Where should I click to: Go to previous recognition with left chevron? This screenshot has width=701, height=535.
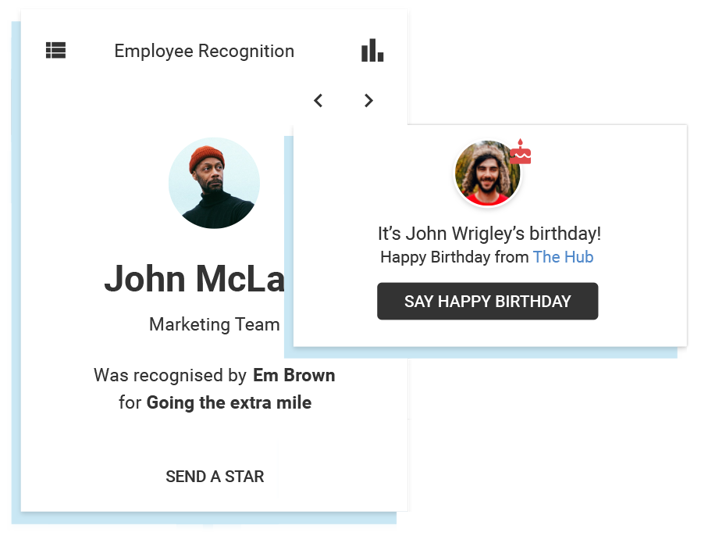[318, 101]
